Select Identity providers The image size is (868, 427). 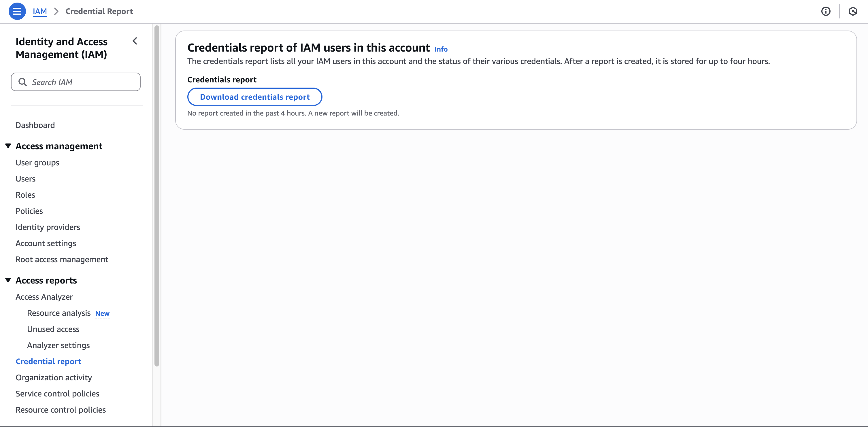(x=48, y=227)
